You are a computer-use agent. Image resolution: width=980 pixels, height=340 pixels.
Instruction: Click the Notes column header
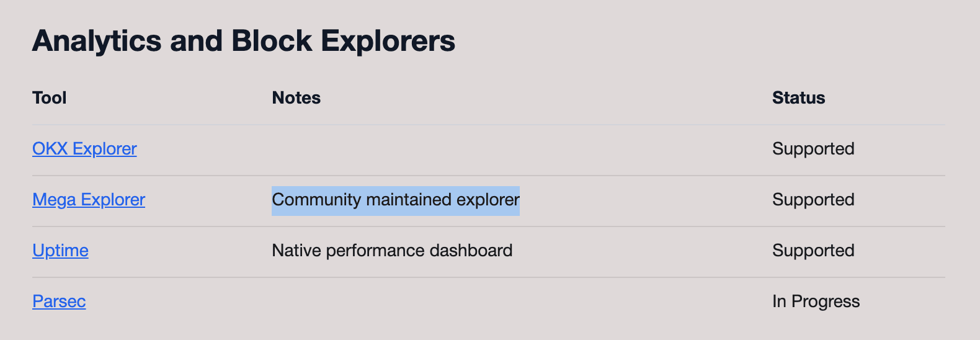coord(296,98)
